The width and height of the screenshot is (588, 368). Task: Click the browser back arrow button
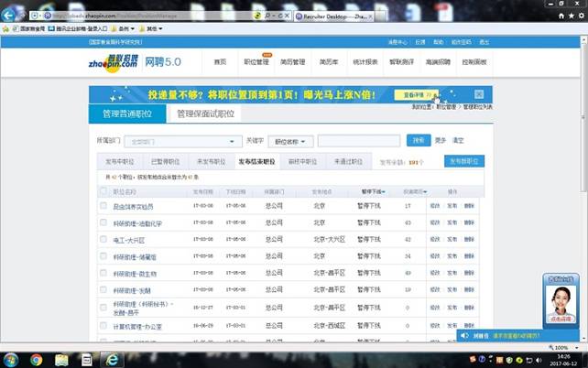pyautogui.click(x=11, y=16)
